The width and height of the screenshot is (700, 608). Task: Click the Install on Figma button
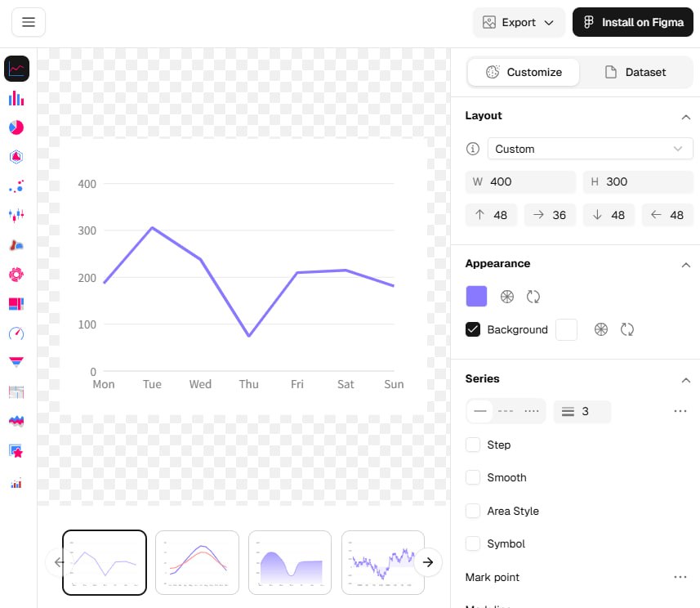click(632, 22)
